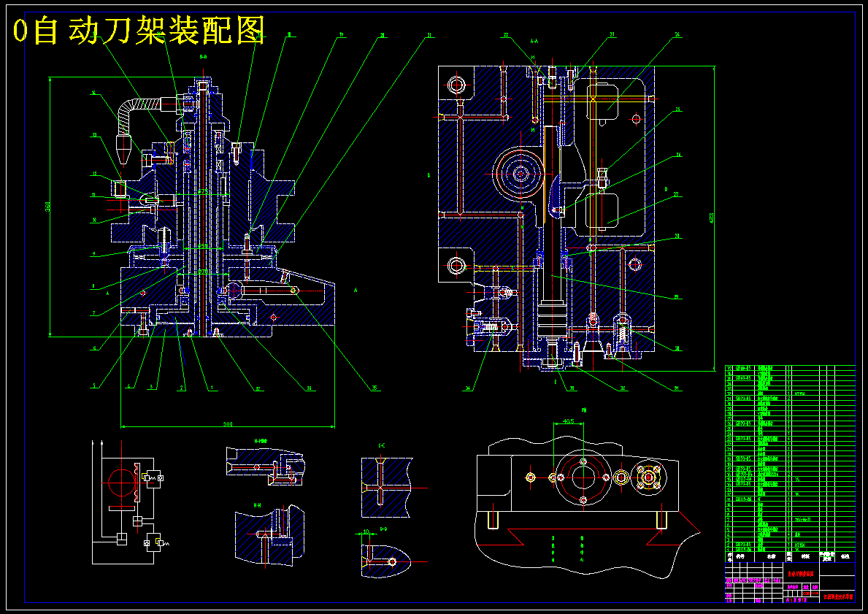Click part callout number 9
This screenshot has width=868, height=614.
coord(94,254)
